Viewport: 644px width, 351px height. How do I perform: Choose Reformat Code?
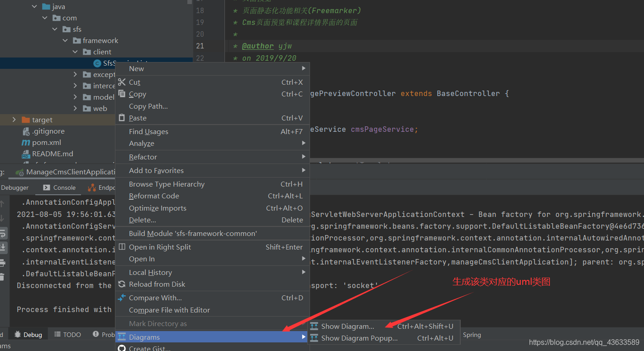pyautogui.click(x=212, y=196)
